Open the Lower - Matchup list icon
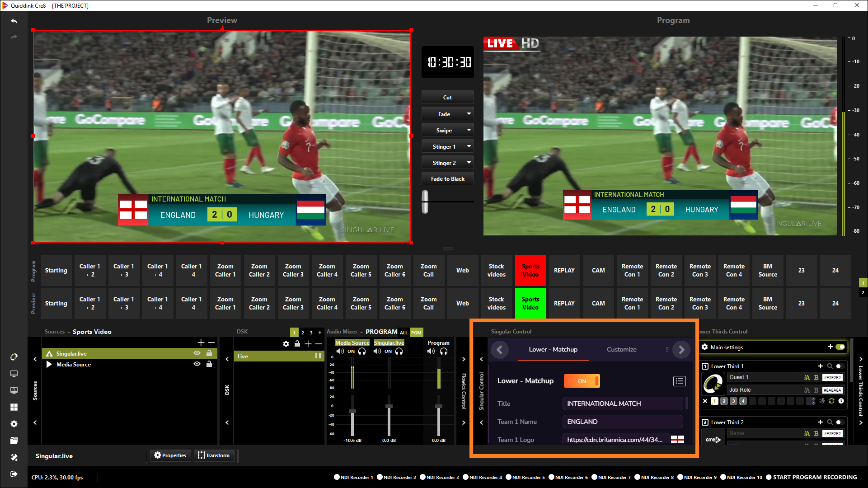 (679, 381)
